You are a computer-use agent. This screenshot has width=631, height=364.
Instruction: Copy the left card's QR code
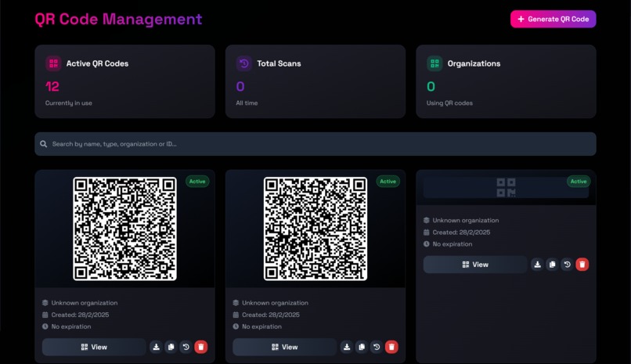(171, 347)
